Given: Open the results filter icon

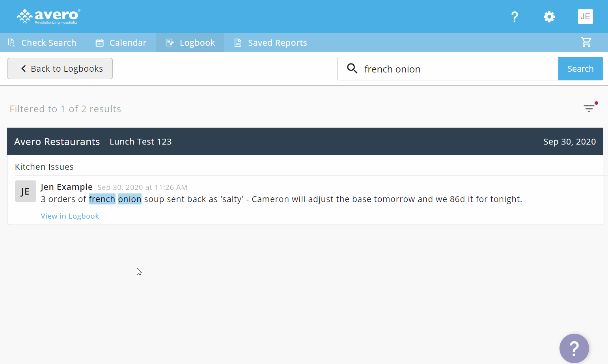Looking at the screenshot, I should click(589, 108).
